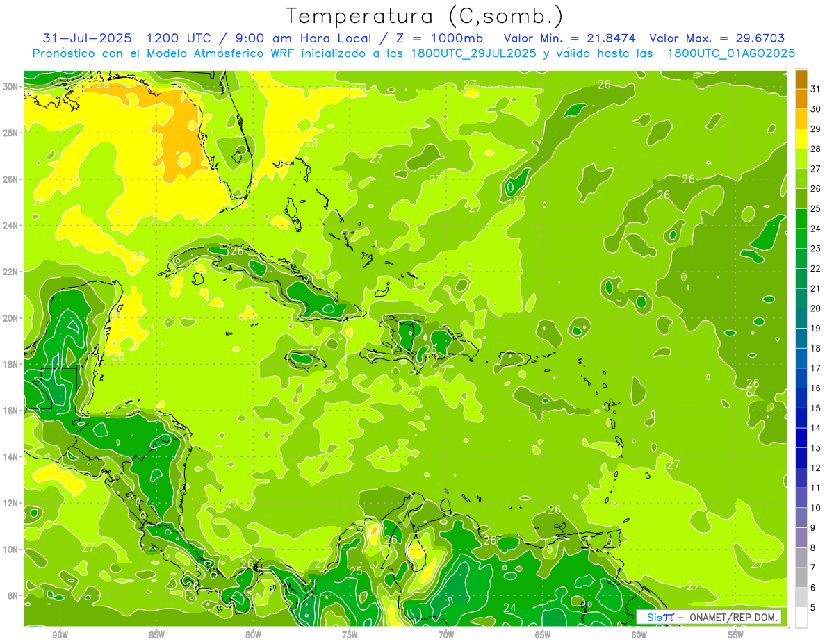Screen dimensions: 834x644
Task: Click the "9:00 am Hora Local" text
Action: tap(302, 38)
